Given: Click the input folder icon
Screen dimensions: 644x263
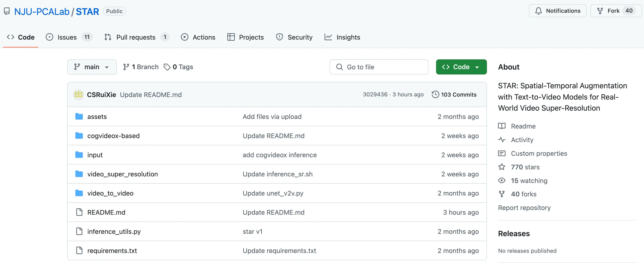Looking at the screenshot, I should (x=79, y=155).
